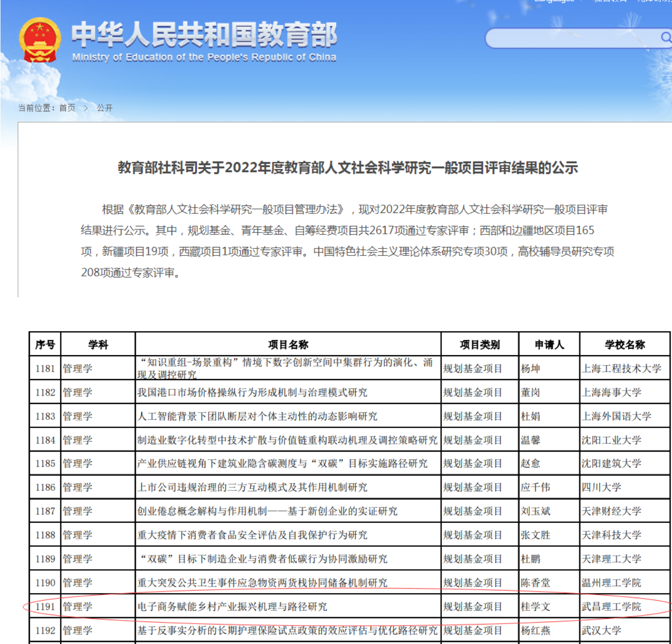Click the Ministry of Education English subtitle
The width and height of the screenshot is (672, 644).
(x=204, y=57)
